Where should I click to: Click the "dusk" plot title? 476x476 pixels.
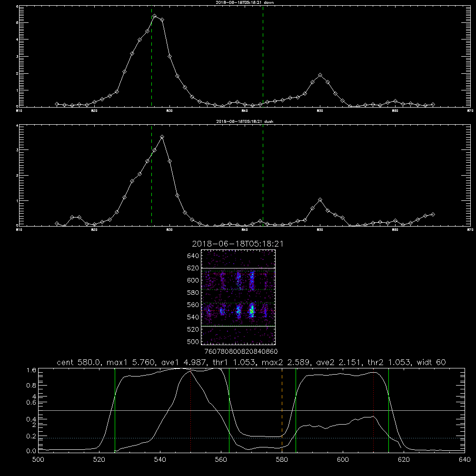coord(245,121)
